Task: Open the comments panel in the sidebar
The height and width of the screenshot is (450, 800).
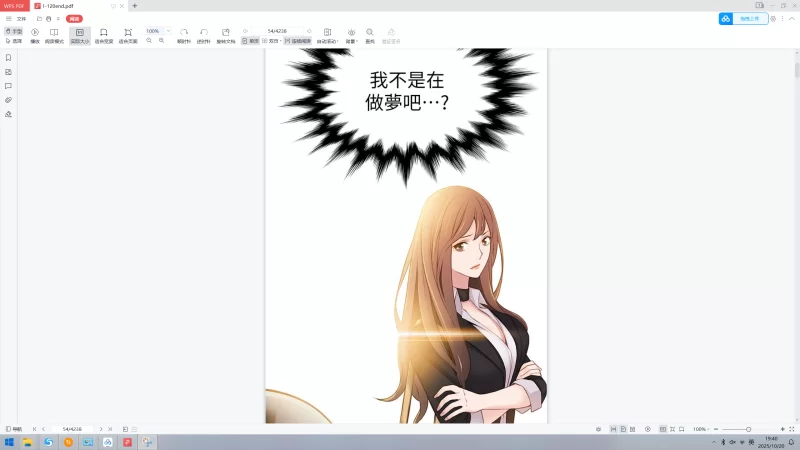Action: pyautogui.click(x=9, y=86)
